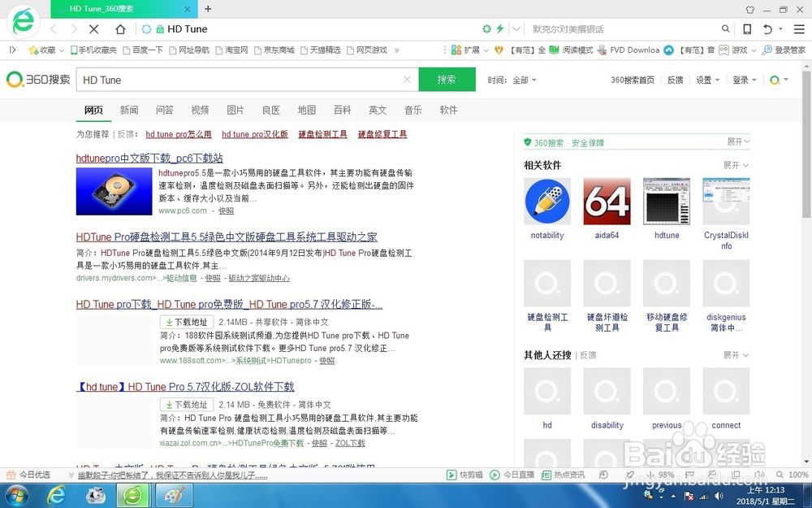Click the phone/QR icon beside the address bar
Viewport: 812px width, 508px height.
pyautogui.click(x=746, y=28)
